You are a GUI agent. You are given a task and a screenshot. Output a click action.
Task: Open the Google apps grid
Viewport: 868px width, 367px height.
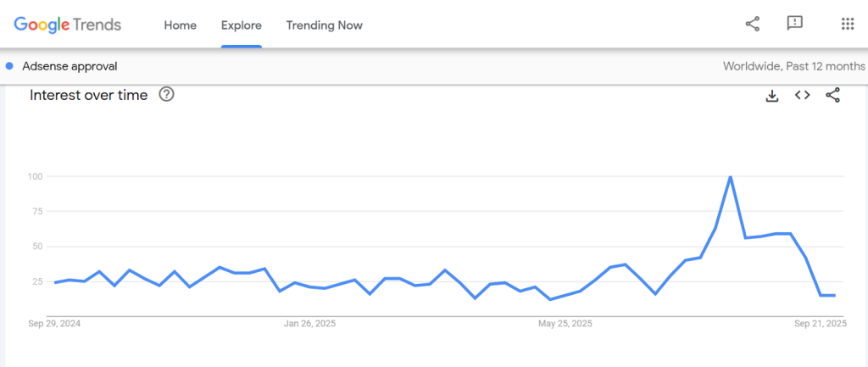tap(847, 24)
